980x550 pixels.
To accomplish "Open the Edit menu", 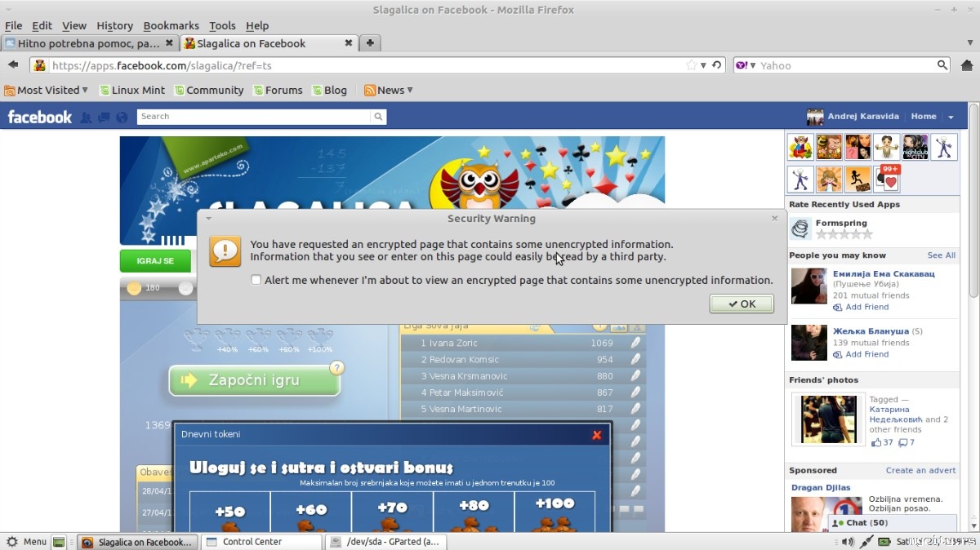I will coord(42,26).
